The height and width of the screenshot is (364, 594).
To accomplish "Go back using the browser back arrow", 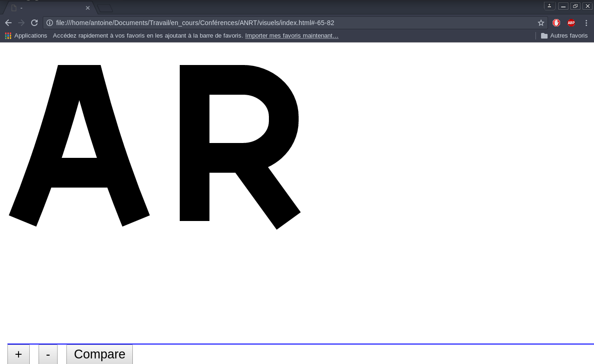I will [8, 23].
